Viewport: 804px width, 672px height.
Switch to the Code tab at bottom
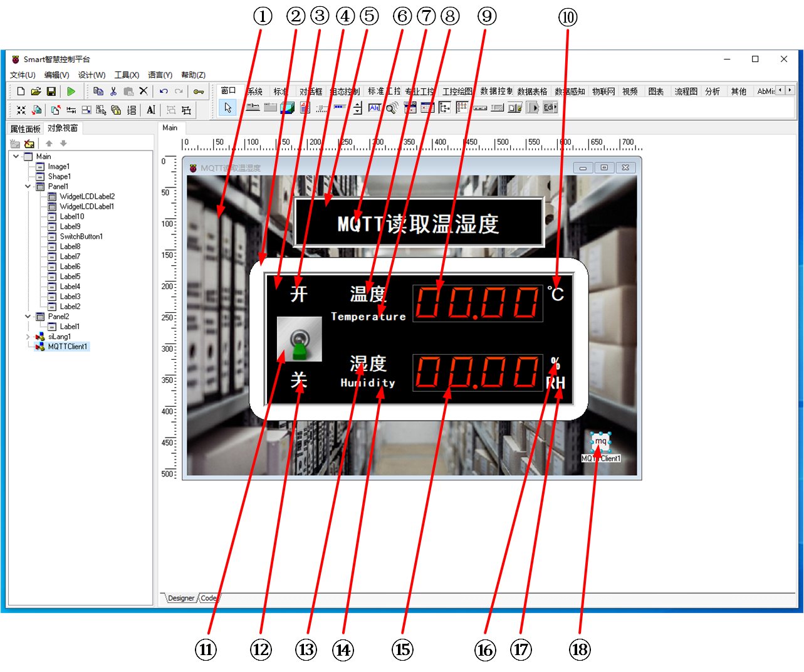[208, 598]
